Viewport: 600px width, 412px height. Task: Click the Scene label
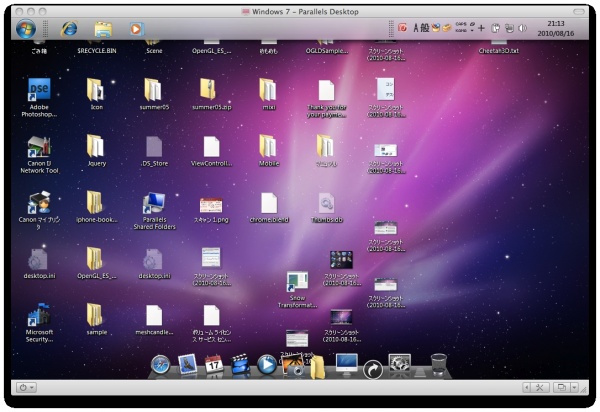click(x=154, y=50)
